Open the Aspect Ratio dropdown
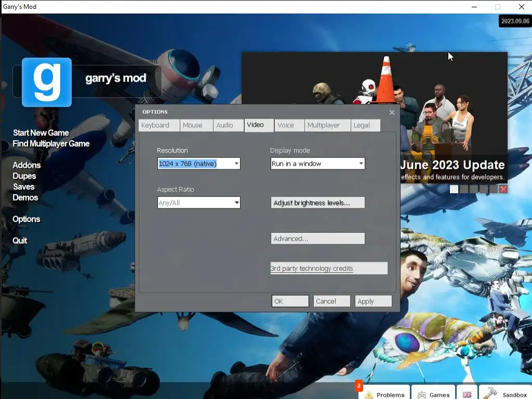Screen dimensions: 532x399 tap(199, 203)
